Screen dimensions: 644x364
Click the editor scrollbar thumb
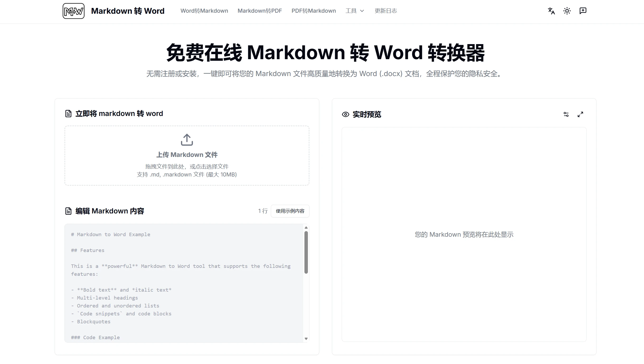tap(306, 253)
